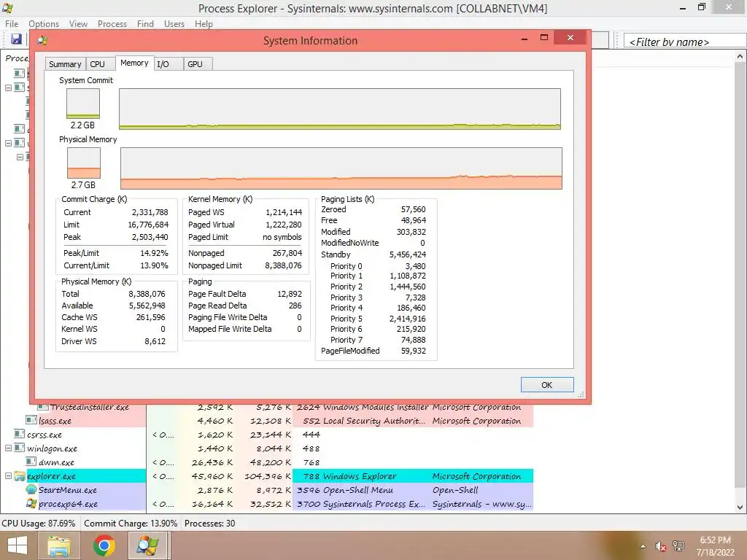Image resolution: width=747 pixels, height=560 pixels.
Task: Select the lsass.exe process row
Action: tap(267, 421)
